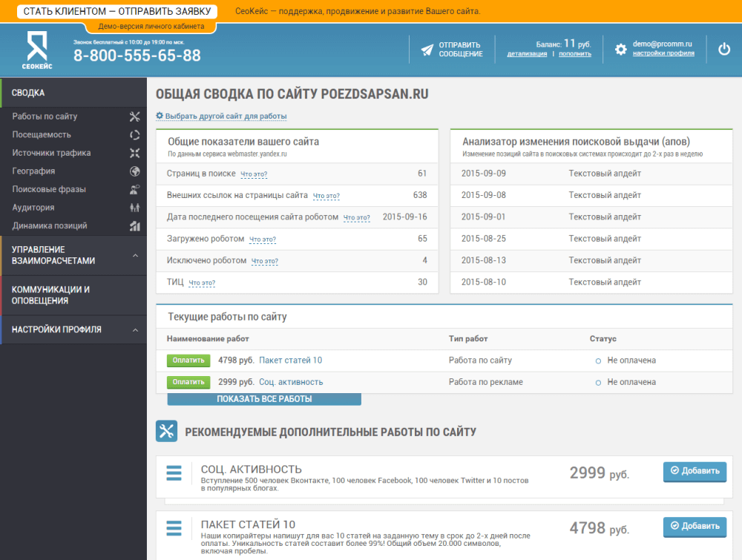Pay for Пакет статей 10 with Оплатить
Image resolution: width=742 pixels, height=560 pixels.
(x=188, y=360)
